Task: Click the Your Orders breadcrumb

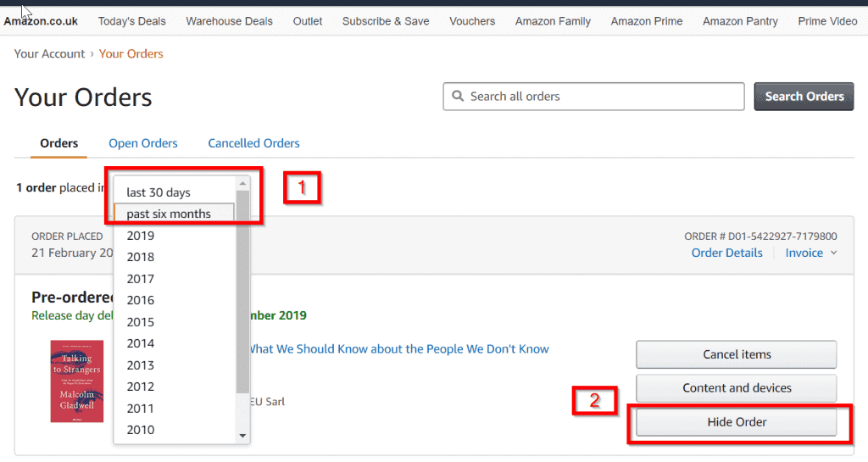Action: point(131,53)
